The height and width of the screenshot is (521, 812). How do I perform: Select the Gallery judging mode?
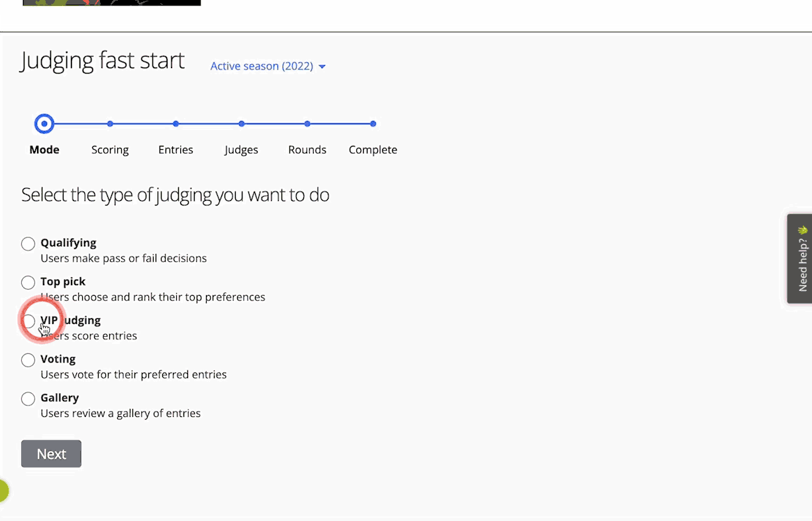coord(28,398)
